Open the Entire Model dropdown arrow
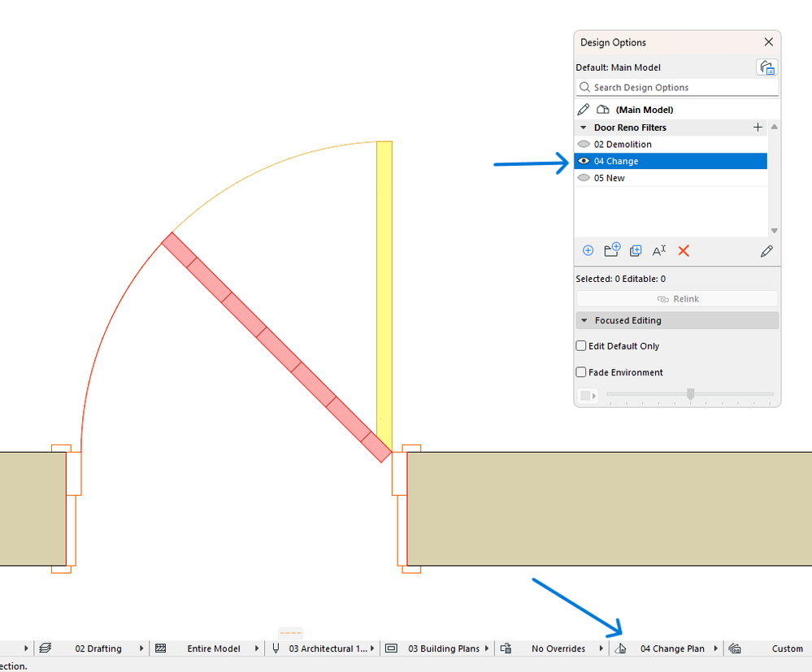The width and height of the screenshot is (812, 672). 256,648
